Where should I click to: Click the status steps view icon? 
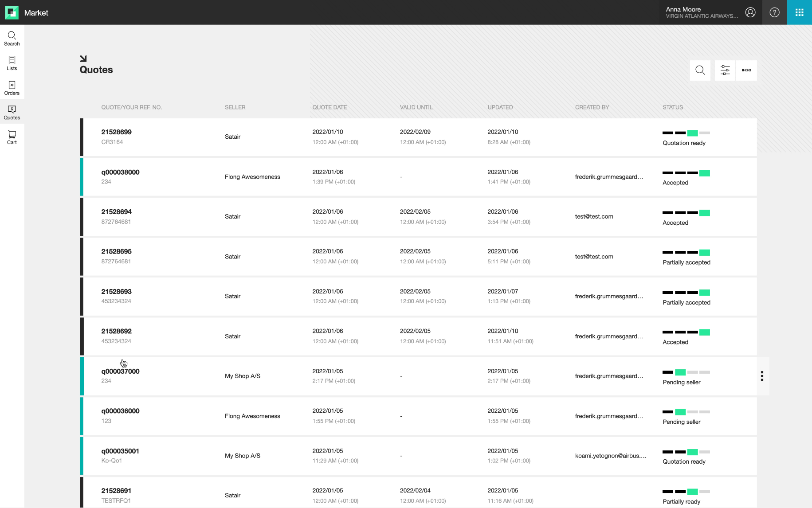[746, 70]
